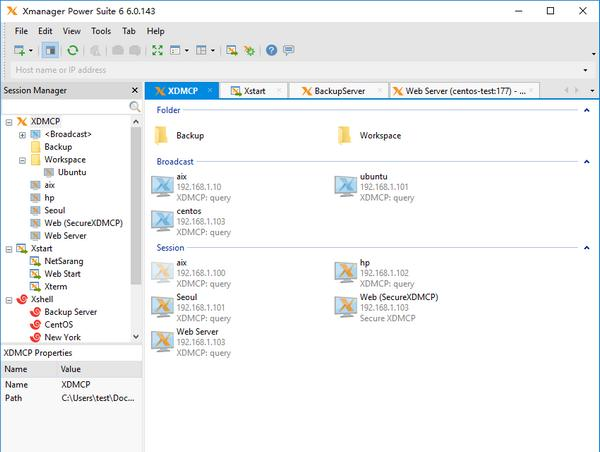Switch to the Xstart tab
The image size is (600, 452).
[x=254, y=91]
